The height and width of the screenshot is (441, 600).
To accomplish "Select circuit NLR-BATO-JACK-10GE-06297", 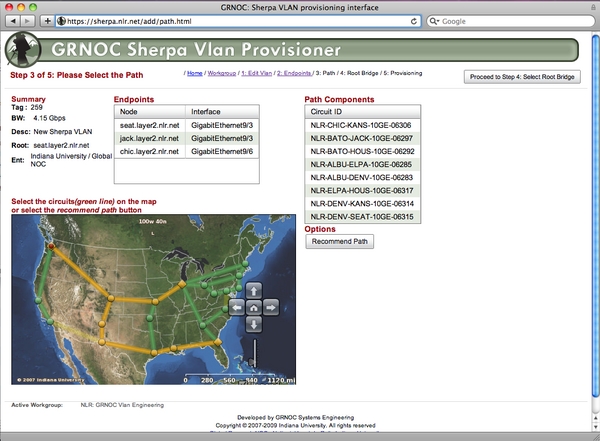I will click(362, 138).
